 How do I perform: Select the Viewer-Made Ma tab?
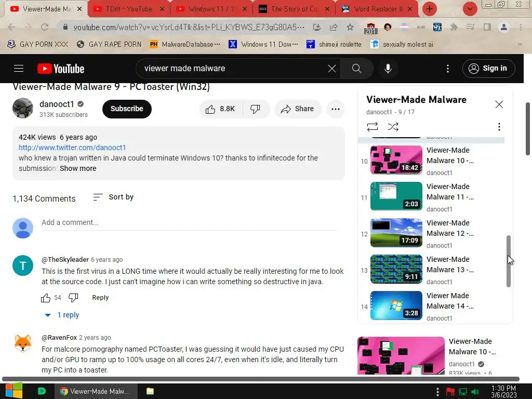click(46, 9)
